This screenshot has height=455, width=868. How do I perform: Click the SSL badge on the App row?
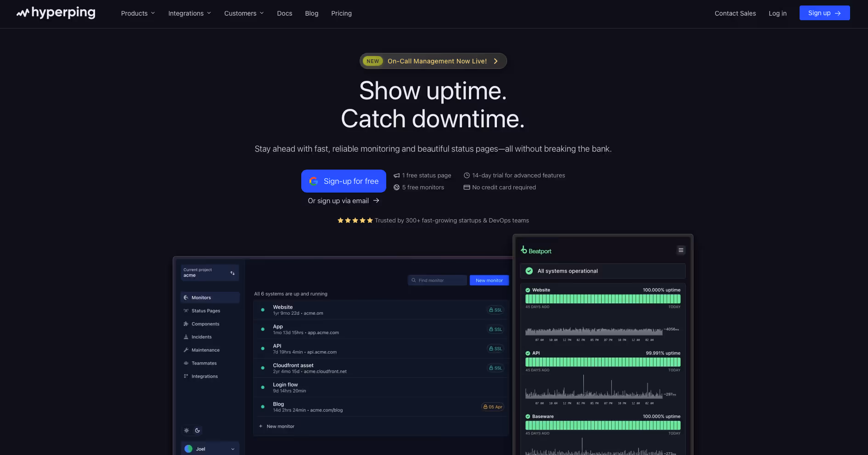[496, 330]
